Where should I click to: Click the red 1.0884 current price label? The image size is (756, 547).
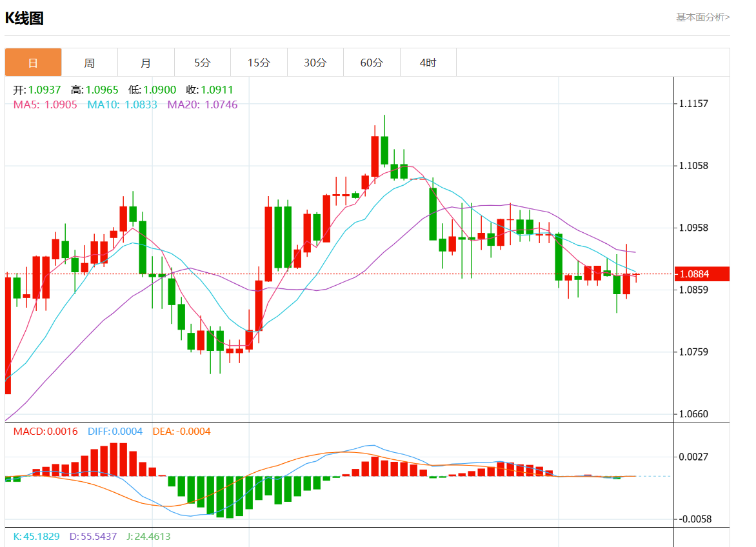click(702, 273)
